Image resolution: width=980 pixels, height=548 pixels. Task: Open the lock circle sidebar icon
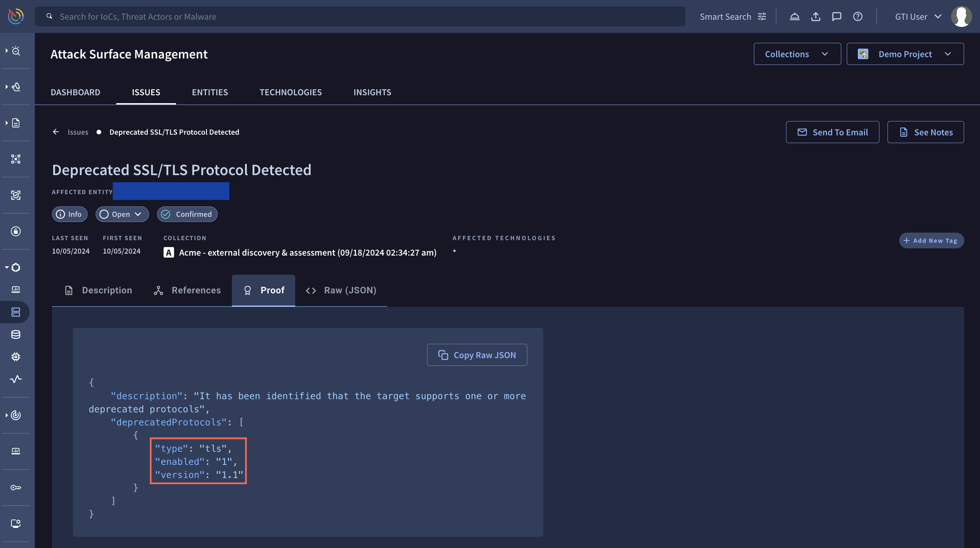(15, 231)
